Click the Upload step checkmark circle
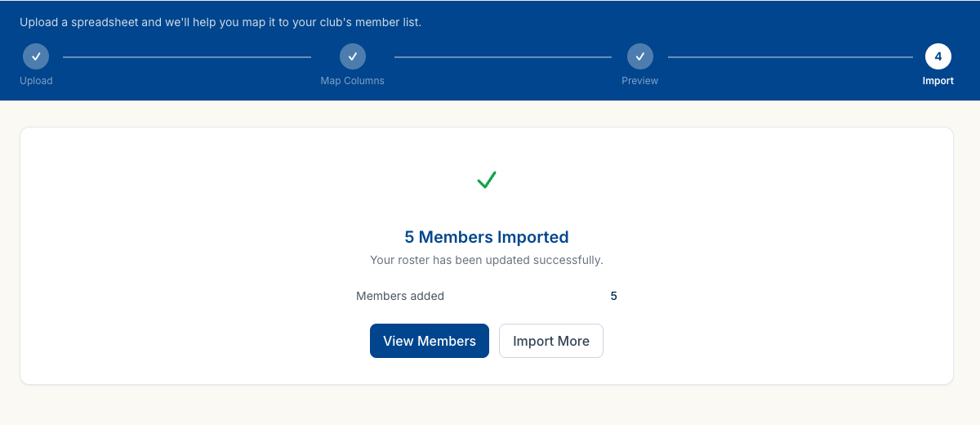 click(x=36, y=56)
